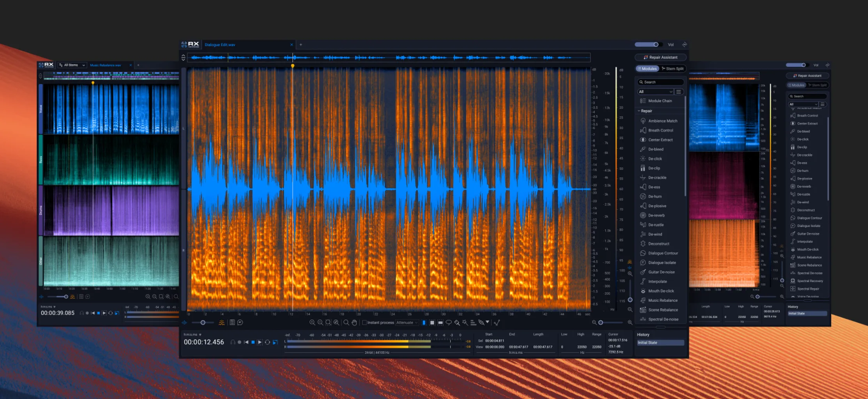Select time-frequency selection tool
Image resolution: width=868 pixels, height=399 pixels.
click(x=432, y=323)
